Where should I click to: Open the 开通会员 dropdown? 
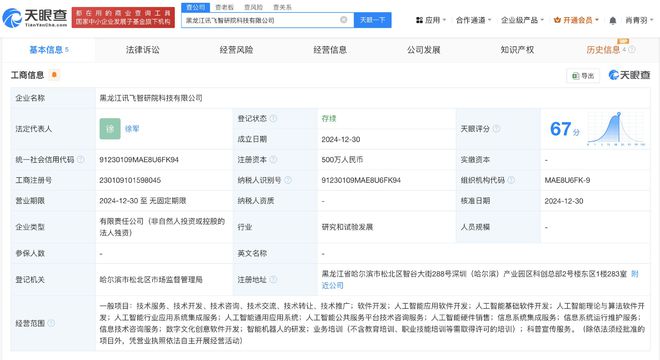tap(576, 20)
